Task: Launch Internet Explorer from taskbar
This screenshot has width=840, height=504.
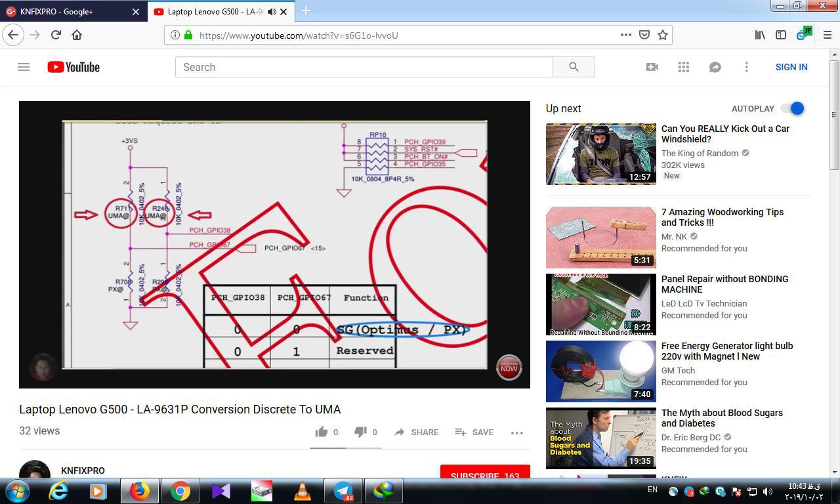Action: point(58,491)
